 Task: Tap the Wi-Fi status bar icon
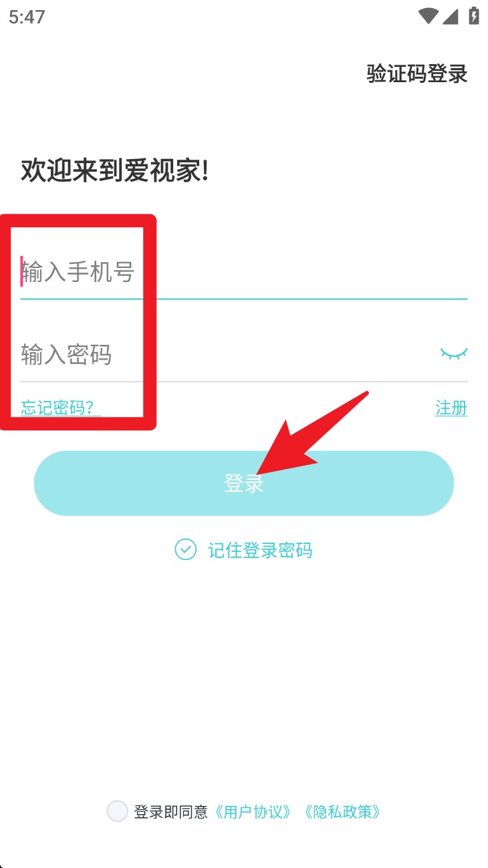click(x=428, y=16)
